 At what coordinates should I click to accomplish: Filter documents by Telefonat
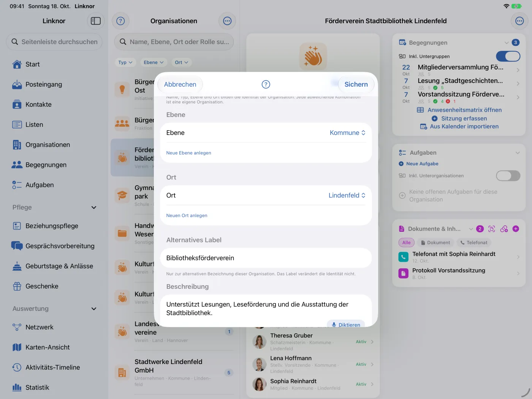(x=473, y=242)
